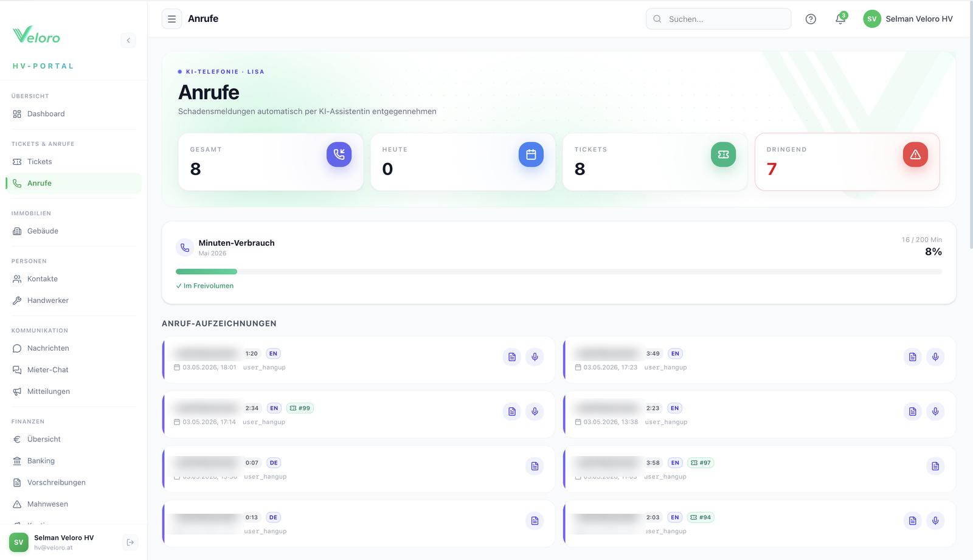973x560 pixels.
Task: Open ticket #97 badge
Action: pos(701,463)
